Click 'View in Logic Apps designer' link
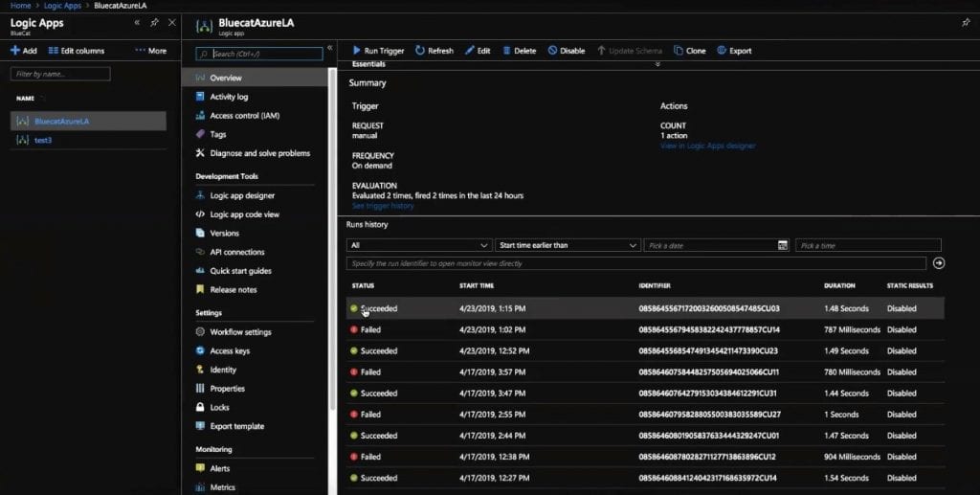 [x=707, y=146]
